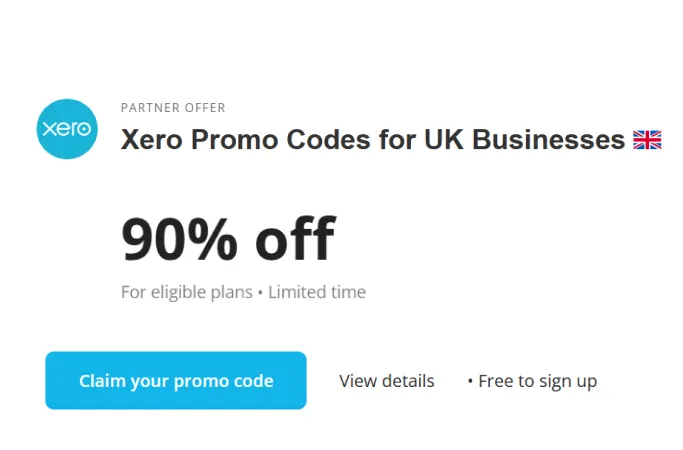
Task: Click the "For eligible plans" text
Action: [x=185, y=293]
